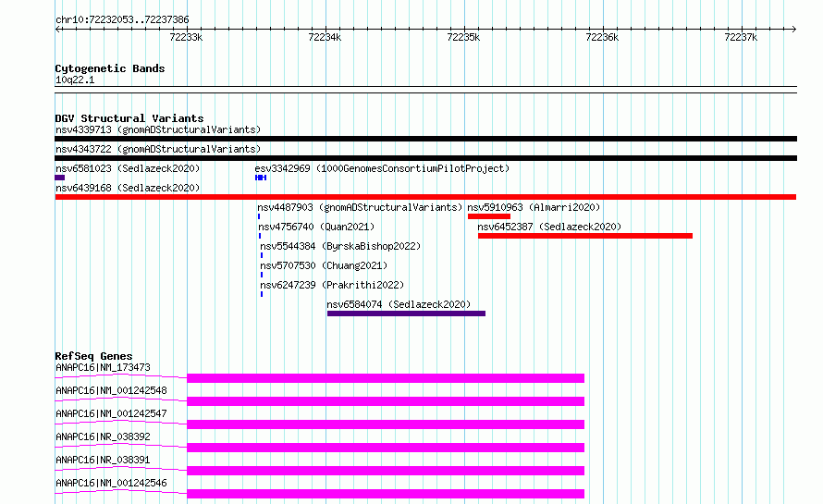The width and height of the screenshot is (823, 504).
Task: Open the nsv6452387 (Sedlazeck2020) label
Action: click(549, 227)
